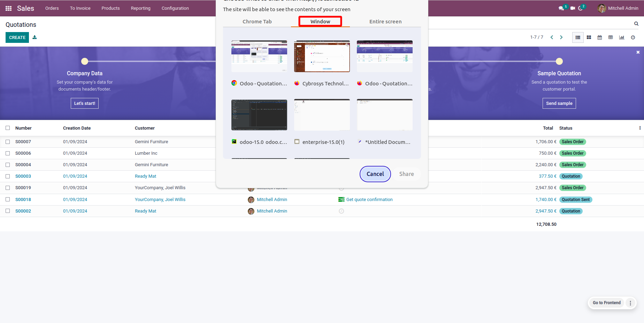Select the checkbox for quotation S00002

click(x=8, y=211)
